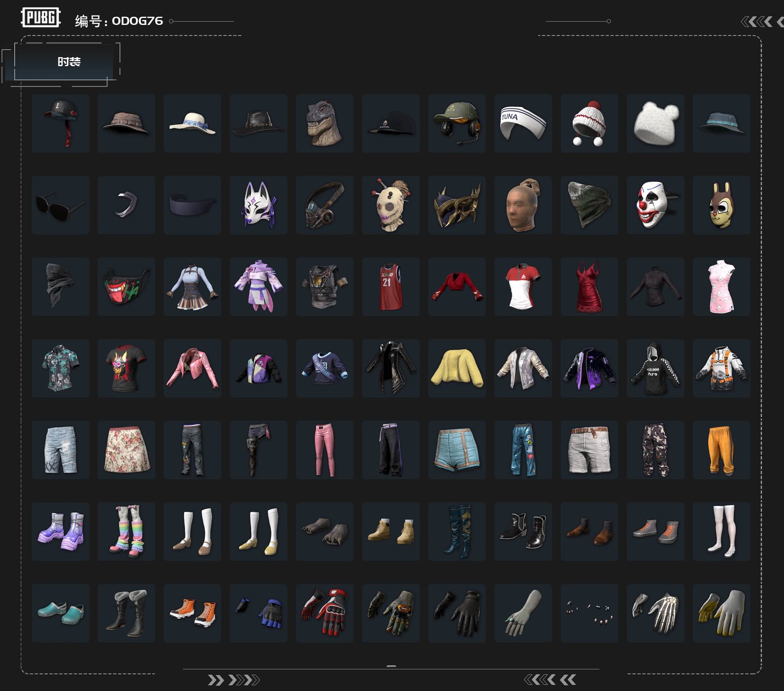Click the PUBG logo
The width and height of the screenshot is (784, 691).
41,18
